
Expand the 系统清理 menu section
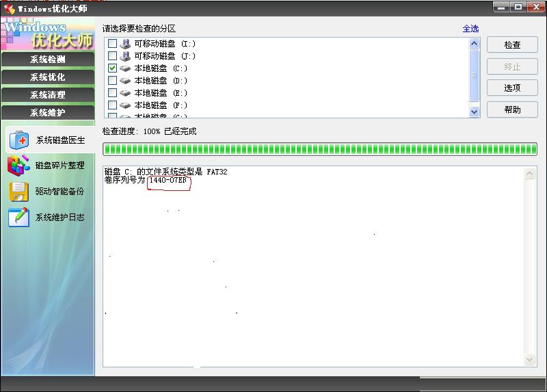pos(48,94)
